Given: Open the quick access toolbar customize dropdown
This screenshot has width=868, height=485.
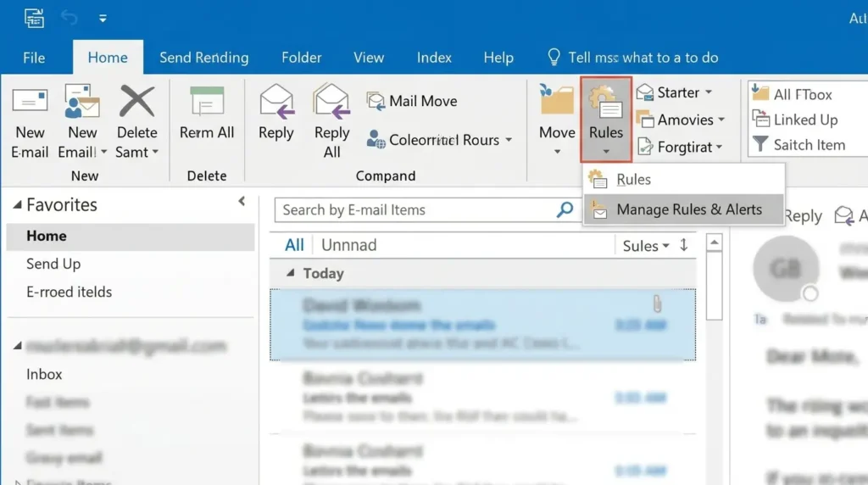Looking at the screenshot, I should click(x=103, y=19).
